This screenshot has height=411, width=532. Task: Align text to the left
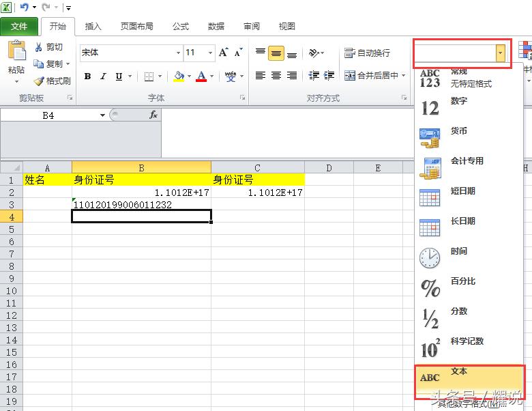point(261,75)
